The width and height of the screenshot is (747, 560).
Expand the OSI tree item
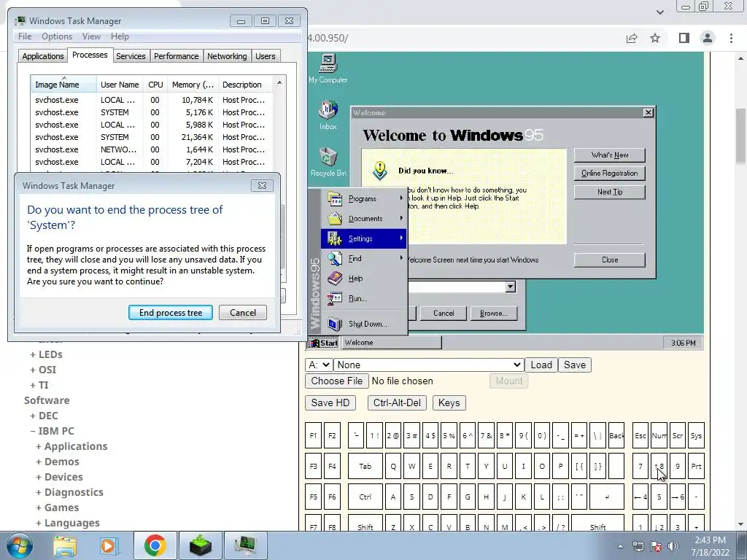[43, 370]
